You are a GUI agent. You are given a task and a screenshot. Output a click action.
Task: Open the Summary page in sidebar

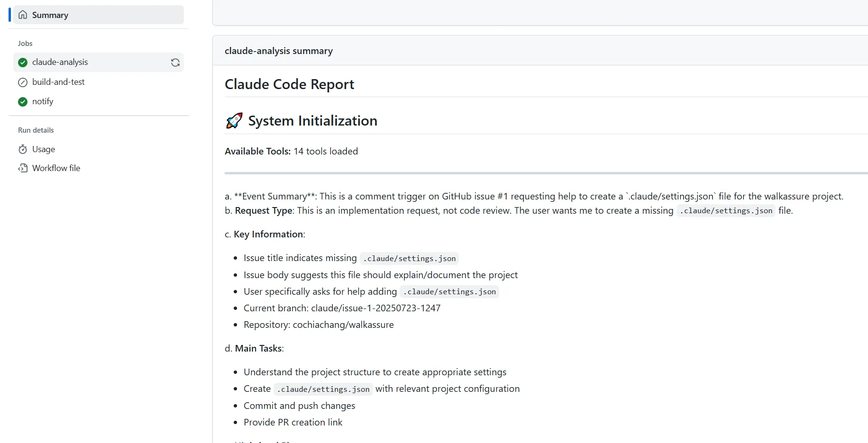[x=99, y=15]
